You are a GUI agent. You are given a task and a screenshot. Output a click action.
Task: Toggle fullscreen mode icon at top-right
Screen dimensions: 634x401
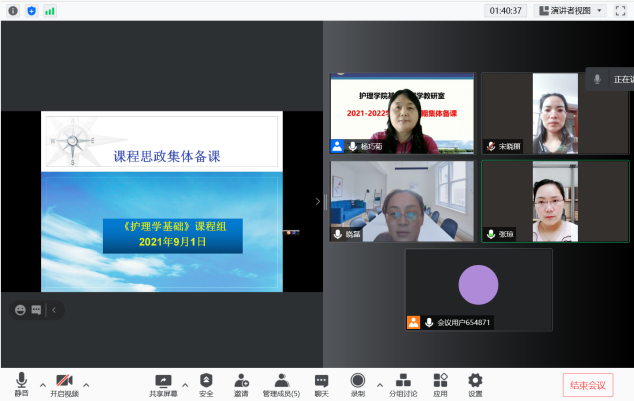point(621,10)
